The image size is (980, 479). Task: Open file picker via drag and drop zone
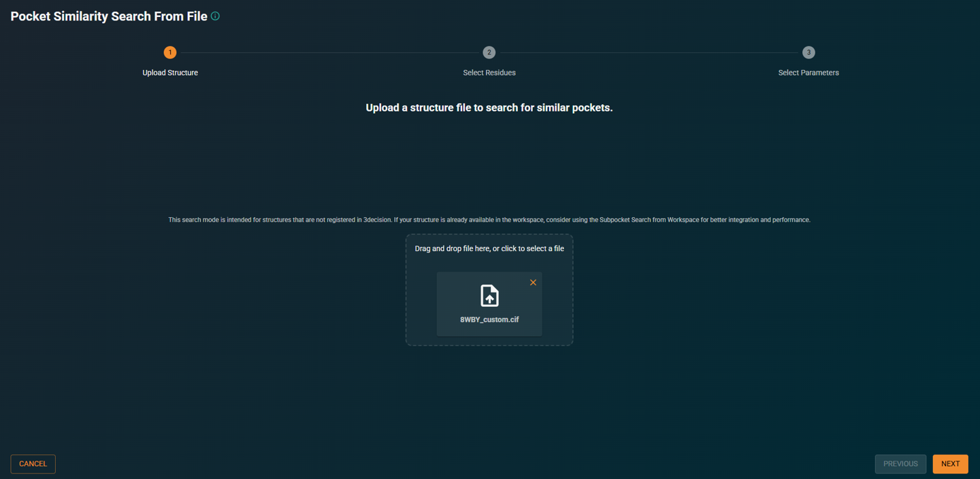click(489, 248)
